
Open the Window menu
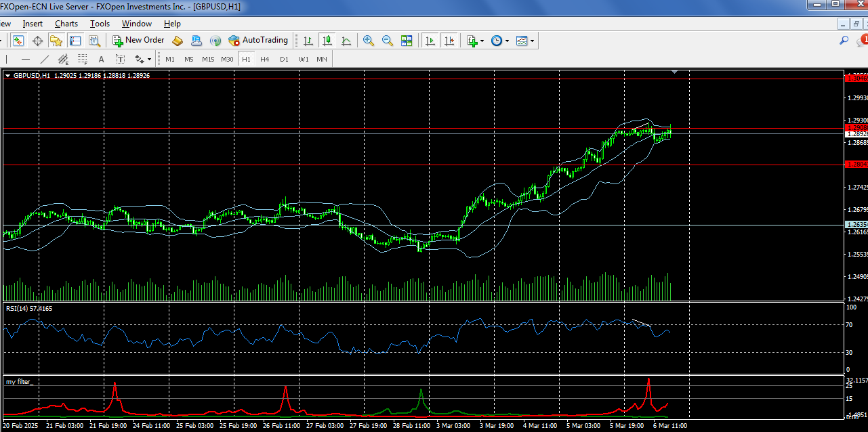coord(137,24)
